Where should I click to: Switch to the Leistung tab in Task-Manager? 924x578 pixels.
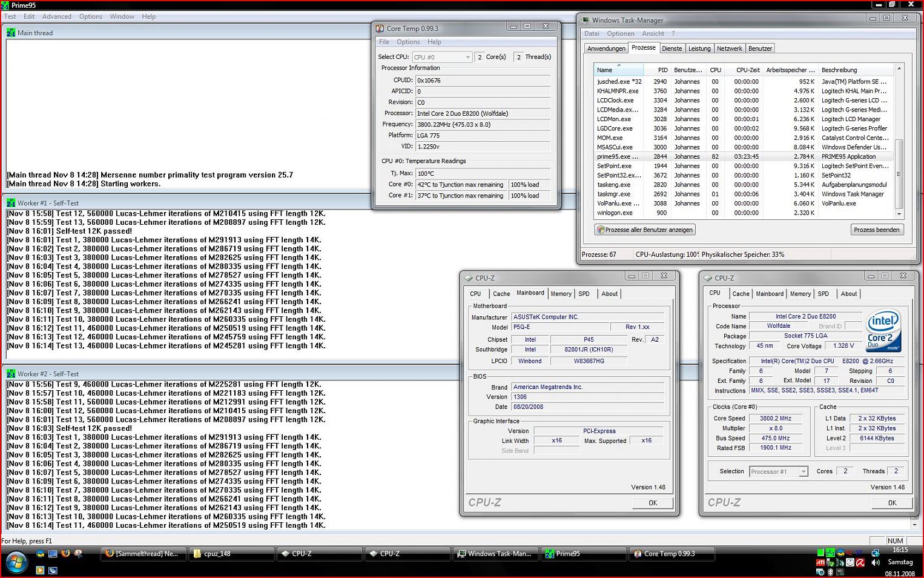699,48
